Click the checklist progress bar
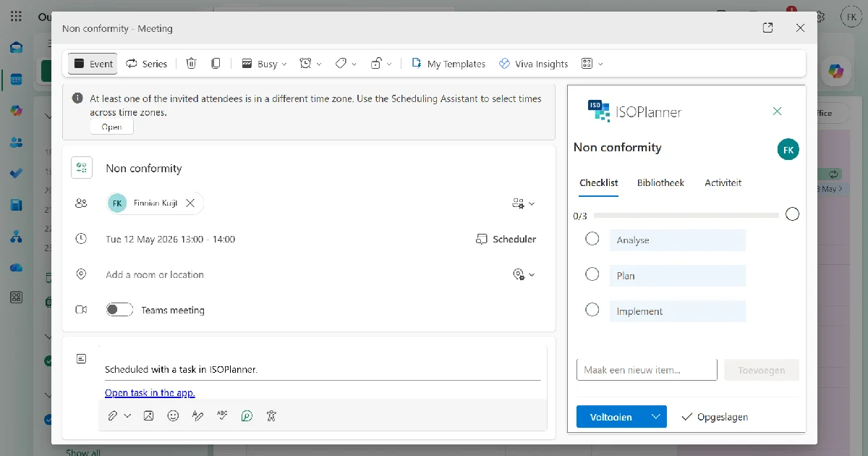Screen dimensions: 868x456 [686, 215]
